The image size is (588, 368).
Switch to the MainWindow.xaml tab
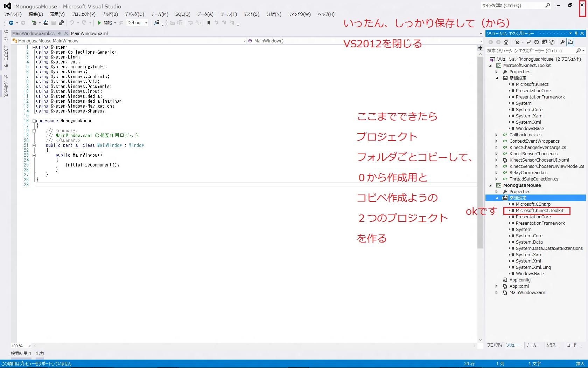(89, 33)
